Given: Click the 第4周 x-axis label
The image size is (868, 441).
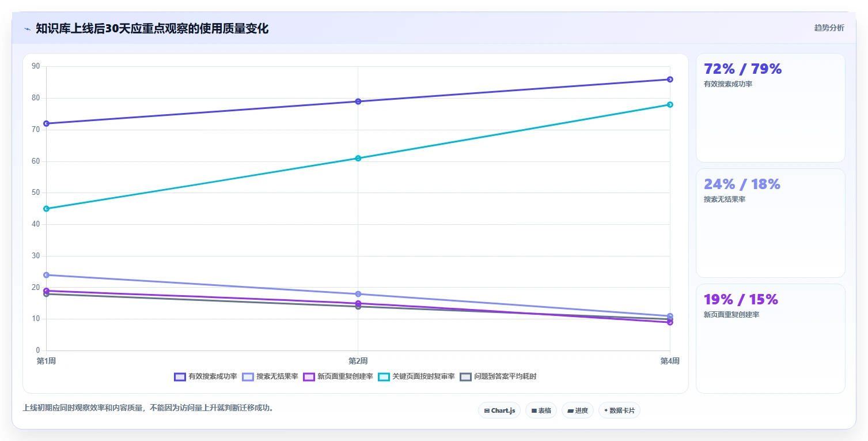Looking at the screenshot, I should pos(670,361).
